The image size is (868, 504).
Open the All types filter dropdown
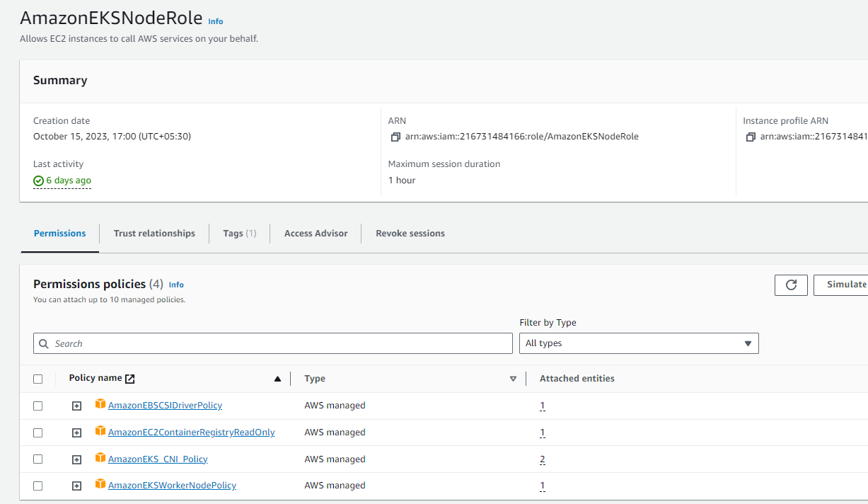pos(639,343)
